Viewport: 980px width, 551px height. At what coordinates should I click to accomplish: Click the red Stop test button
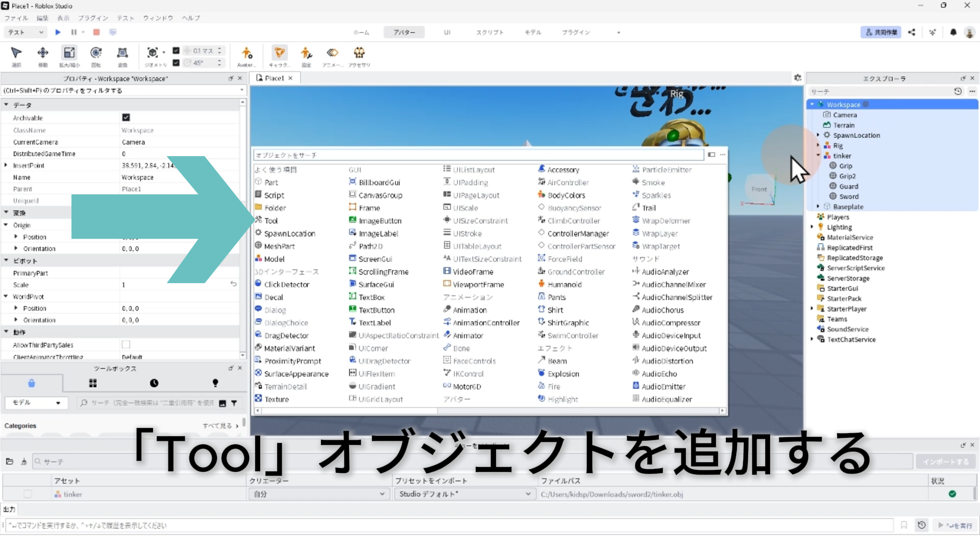point(96,32)
